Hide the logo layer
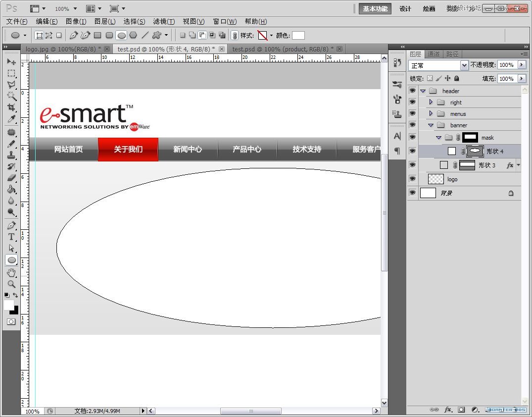Viewport: 532px width, 417px height. (412, 179)
